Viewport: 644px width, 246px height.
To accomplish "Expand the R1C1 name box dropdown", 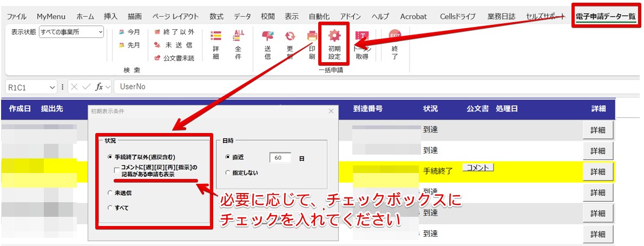I will point(52,87).
